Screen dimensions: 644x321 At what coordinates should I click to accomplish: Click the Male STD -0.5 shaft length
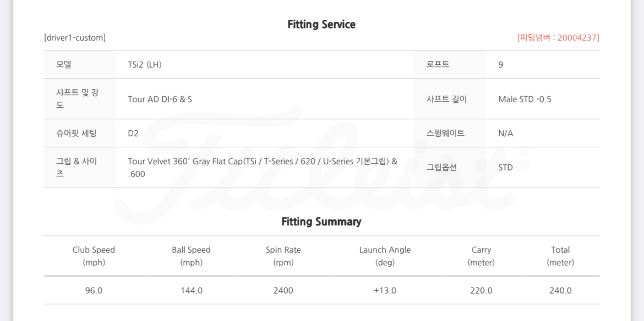pyautogui.click(x=525, y=99)
